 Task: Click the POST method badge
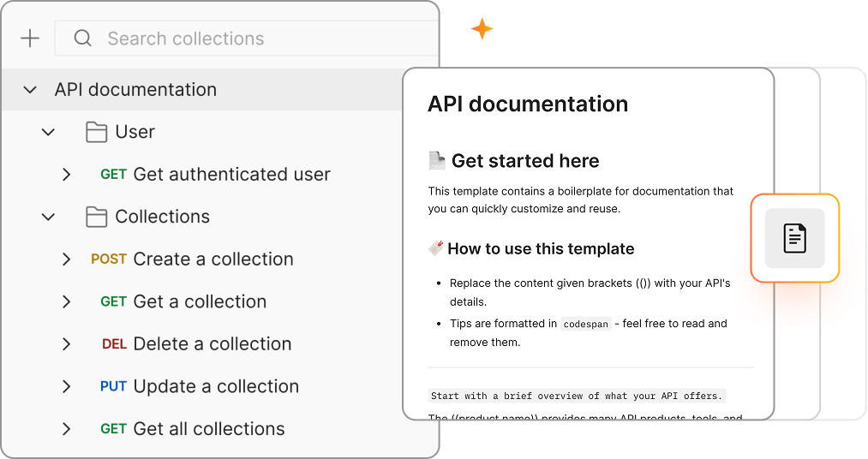(x=109, y=259)
